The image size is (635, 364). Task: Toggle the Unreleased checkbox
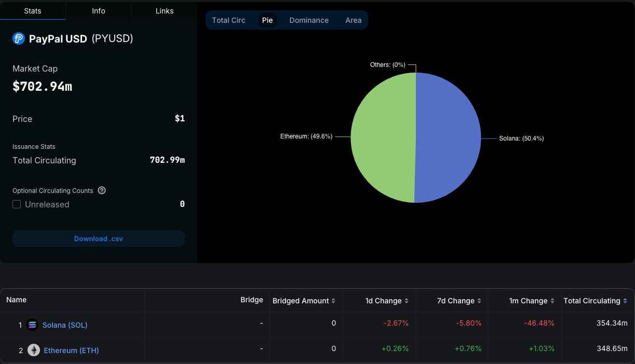point(17,204)
